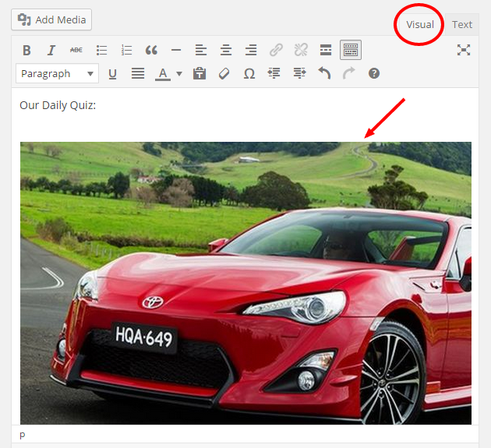Apply italic formatting
The image size is (491, 448).
click(51, 50)
